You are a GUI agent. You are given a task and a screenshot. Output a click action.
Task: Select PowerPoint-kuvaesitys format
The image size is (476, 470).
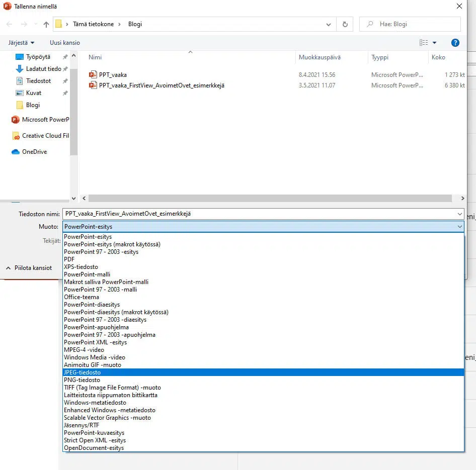(263, 433)
